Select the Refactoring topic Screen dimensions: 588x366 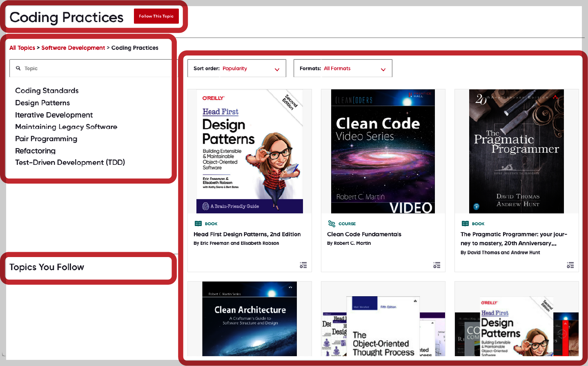(35, 151)
